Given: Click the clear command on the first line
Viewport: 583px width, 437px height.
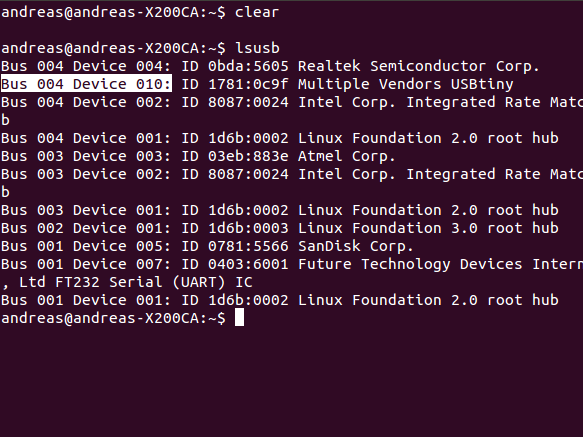Looking at the screenshot, I should point(257,12).
